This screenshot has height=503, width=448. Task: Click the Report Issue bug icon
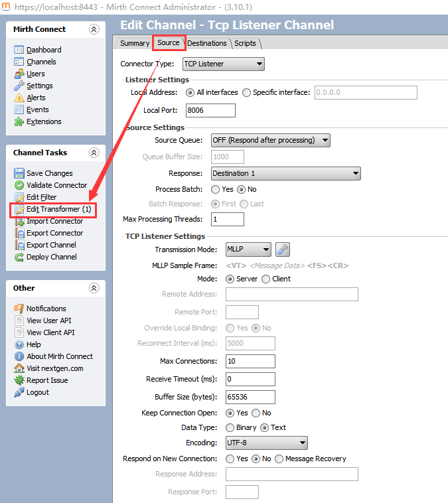[x=19, y=380]
